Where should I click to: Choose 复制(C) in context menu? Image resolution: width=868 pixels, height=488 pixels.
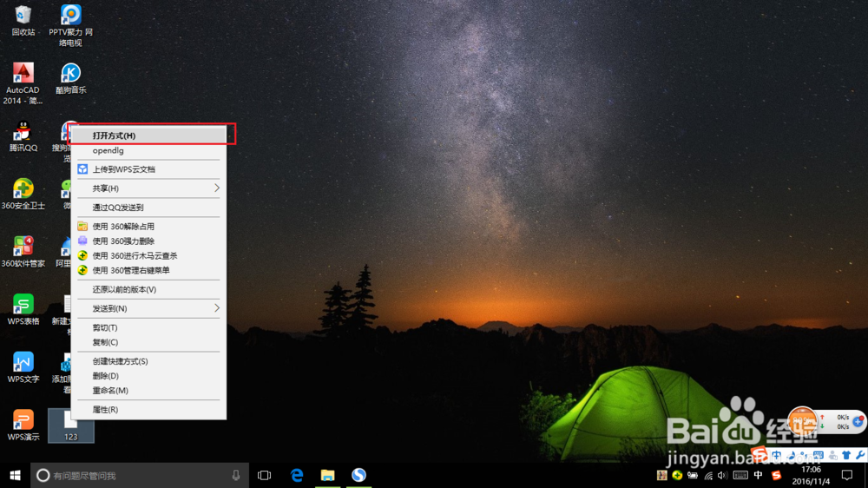point(148,342)
